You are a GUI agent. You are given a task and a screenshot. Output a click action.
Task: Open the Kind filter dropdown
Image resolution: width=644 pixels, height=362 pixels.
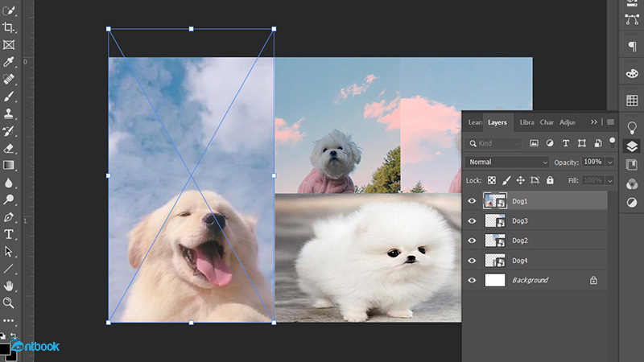click(x=493, y=143)
